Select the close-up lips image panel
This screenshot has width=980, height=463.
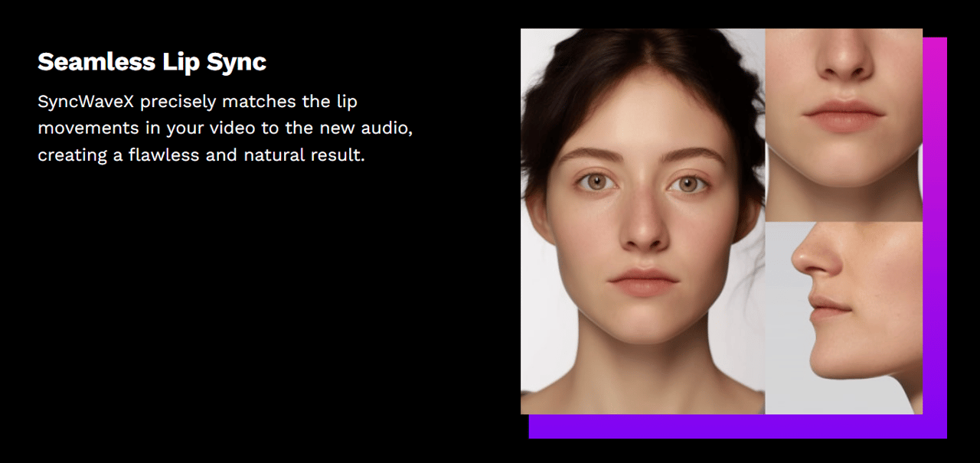click(x=844, y=125)
